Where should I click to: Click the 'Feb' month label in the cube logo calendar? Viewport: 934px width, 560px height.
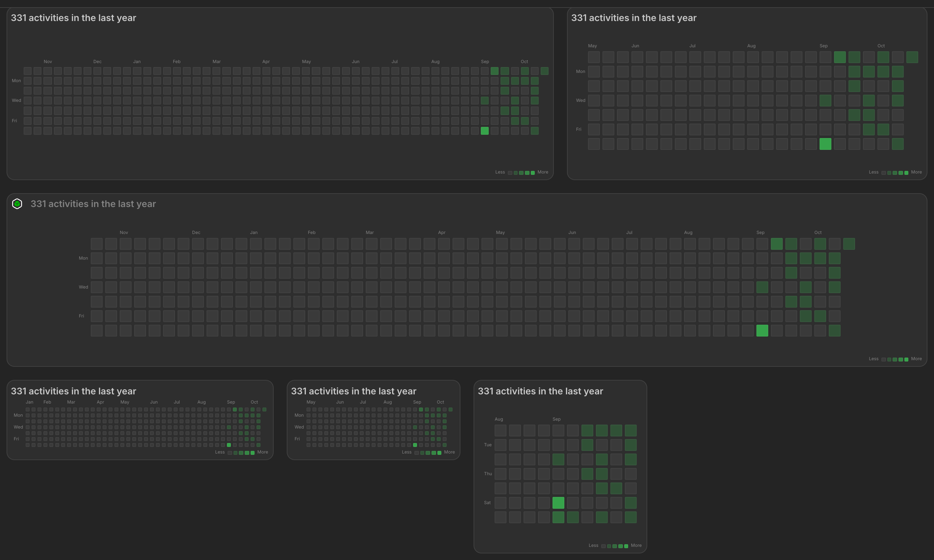coord(311,232)
